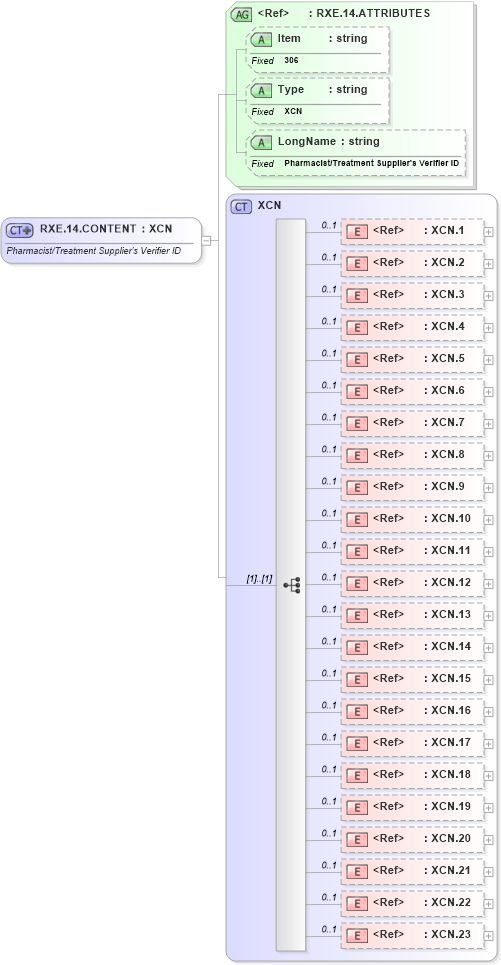Image resolution: width=501 pixels, height=965 pixels.
Task: Click the A icon beside Item attribute
Action: [x=262, y=39]
